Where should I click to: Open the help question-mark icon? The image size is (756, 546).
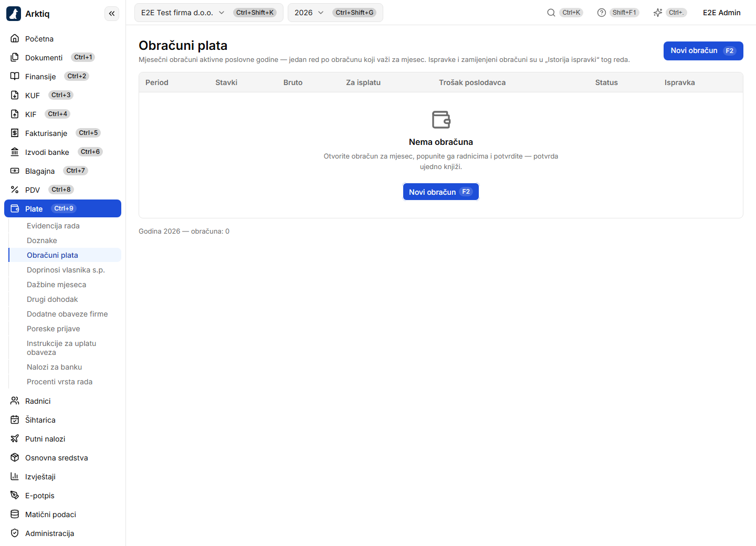(x=602, y=13)
